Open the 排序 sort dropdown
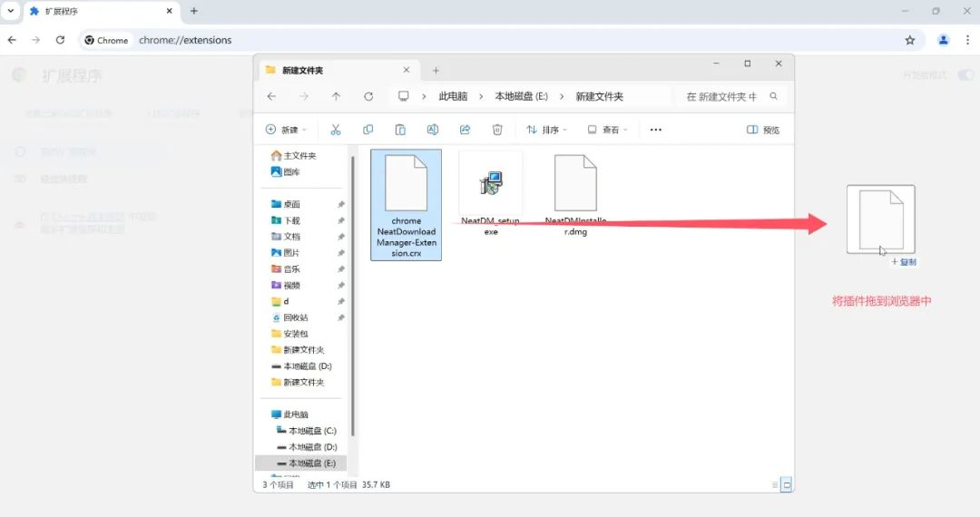980x517 pixels. point(547,130)
